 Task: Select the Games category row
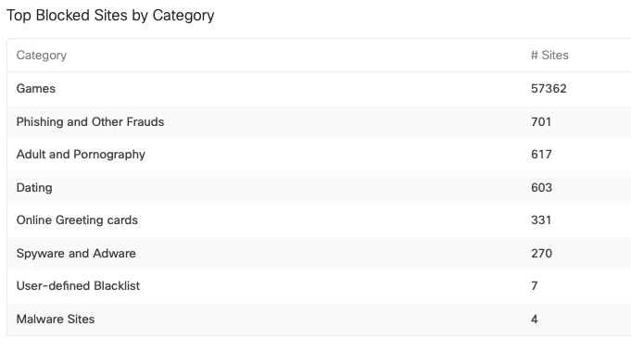click(319, 89)
